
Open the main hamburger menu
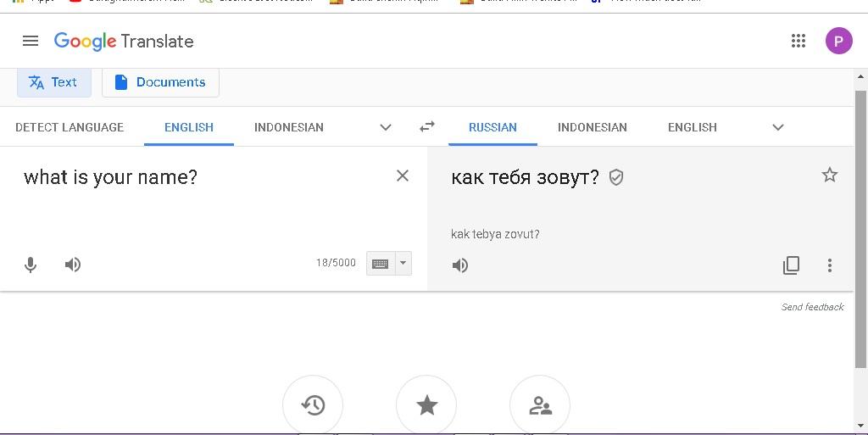pyautogui.click(x=31, y=41)
